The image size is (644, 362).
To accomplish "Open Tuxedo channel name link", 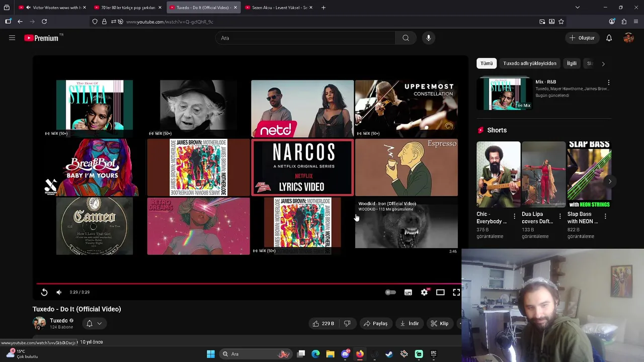I will 58,320.
